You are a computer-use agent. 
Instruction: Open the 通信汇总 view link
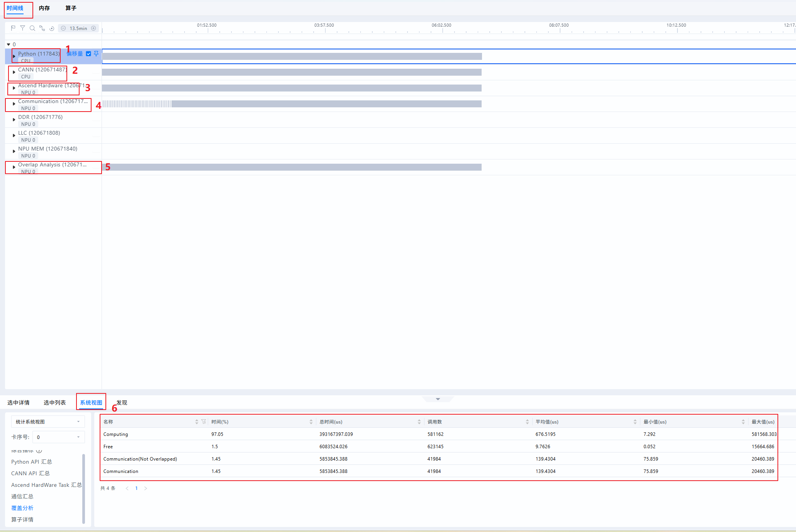click(22, 496)
